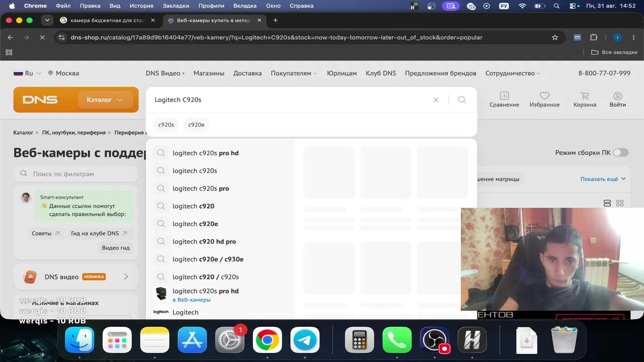The image size is (644, 362).
Task: Switch to grid view layout icon
Action: [x=620, y=203]
